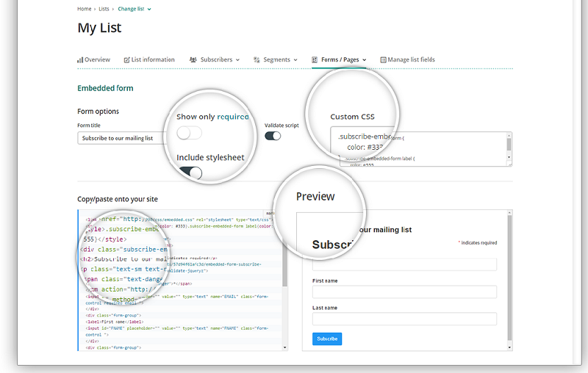Click the Custom CSS box scrollbar
The width and height of the screenshot is (588, 373).
509,149
